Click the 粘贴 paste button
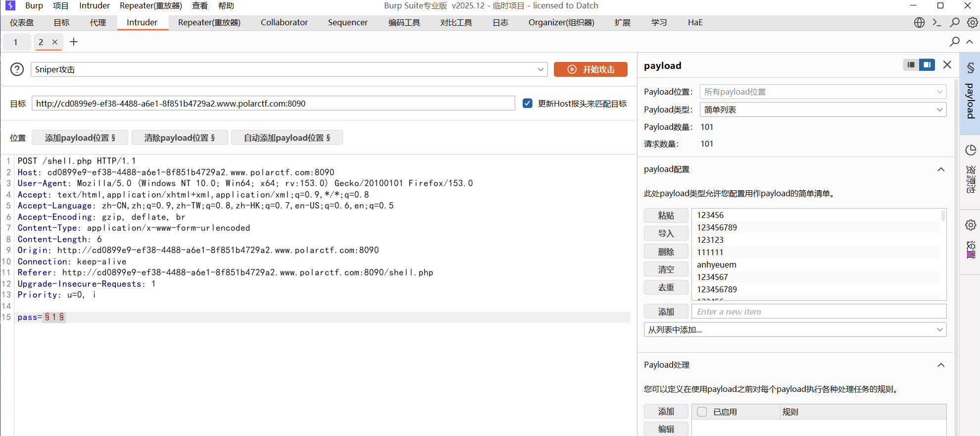Screen dimensions: 980x436 (666, 216)
